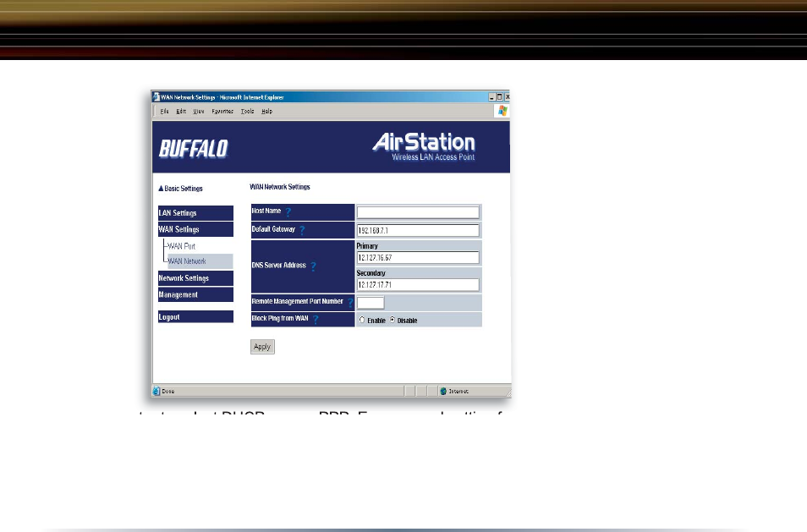Open the Help menu
Image resolution: width=807 pixels, height=532 pixels.
point(266,111)
